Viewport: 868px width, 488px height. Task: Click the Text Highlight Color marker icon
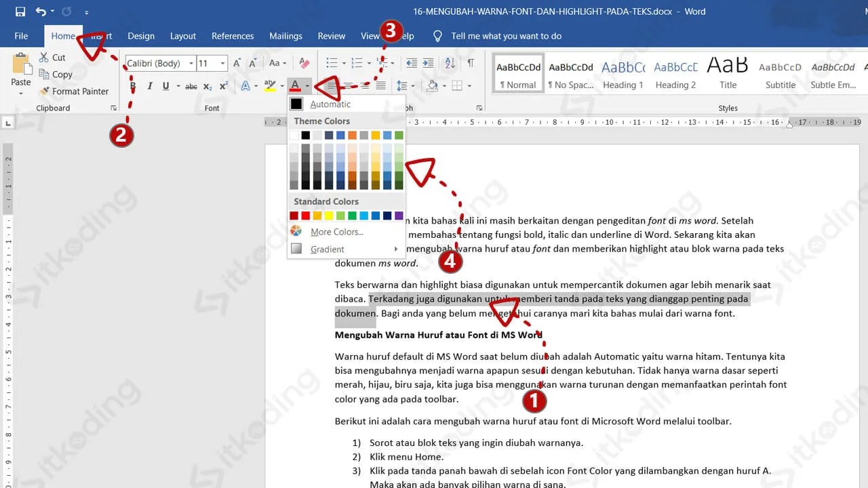(x=270, y=86)
